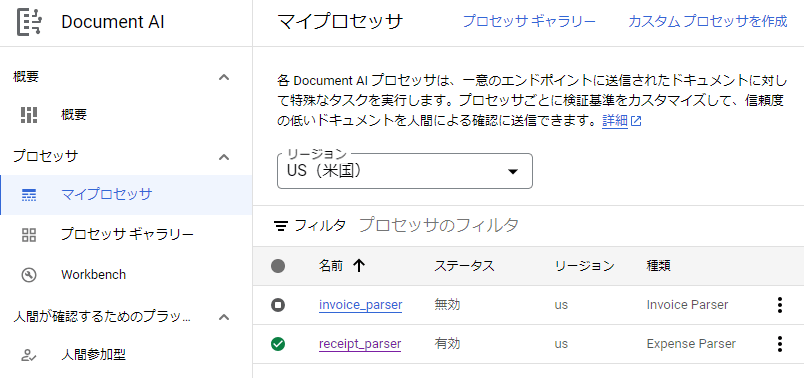Click the filter lines icon
The width and height of the screenshot is (804, 378).
click(280, 225)
